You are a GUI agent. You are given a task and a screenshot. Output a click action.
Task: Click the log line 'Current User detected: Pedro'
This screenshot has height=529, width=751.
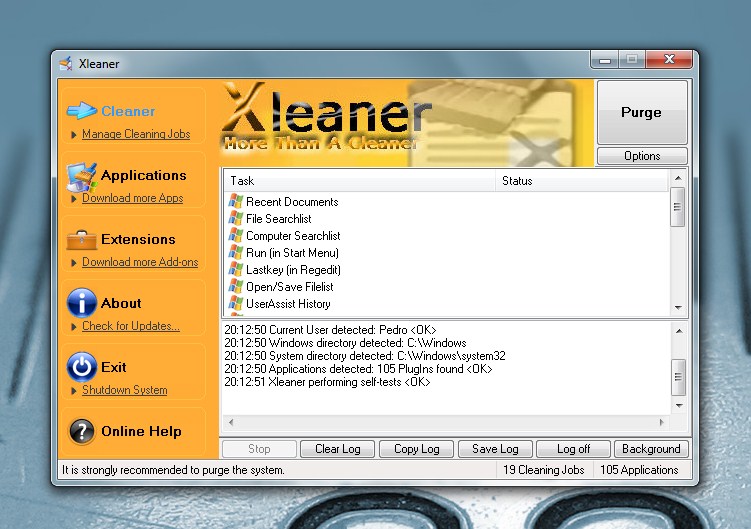(x=330, y=330)
